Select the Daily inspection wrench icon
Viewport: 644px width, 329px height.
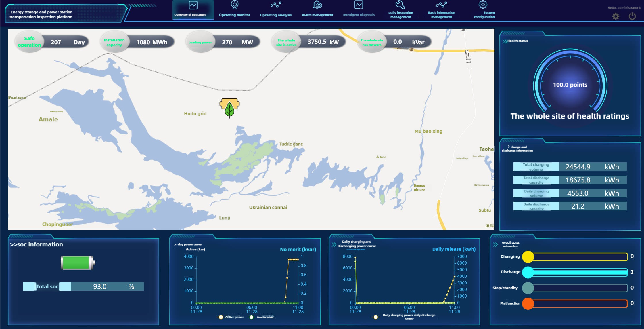[401, 5]
